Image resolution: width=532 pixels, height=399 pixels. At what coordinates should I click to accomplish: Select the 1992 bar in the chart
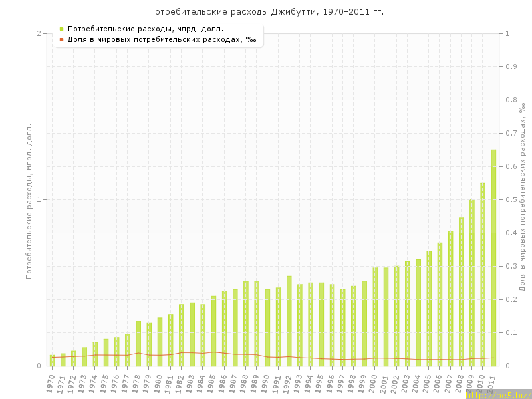pos(289,321)
